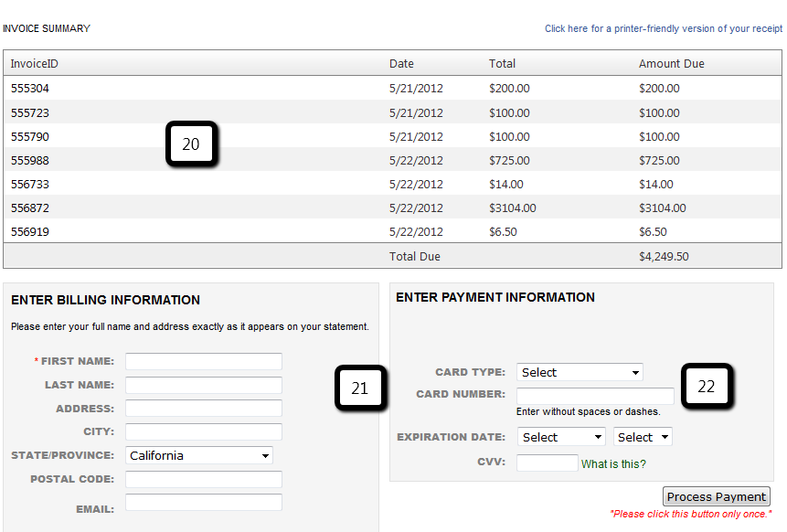
Task: Click the callout marker numbered 22
Action: [707, 387]
